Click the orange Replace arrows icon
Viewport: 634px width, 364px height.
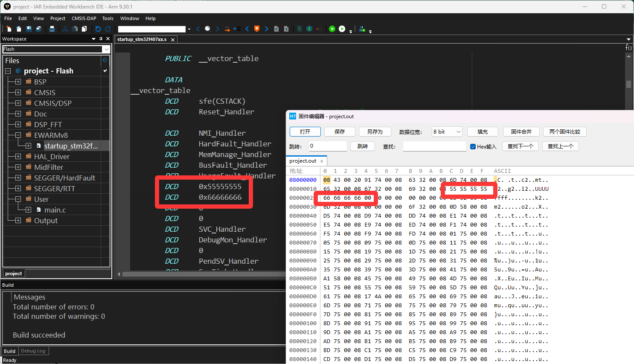227,29
